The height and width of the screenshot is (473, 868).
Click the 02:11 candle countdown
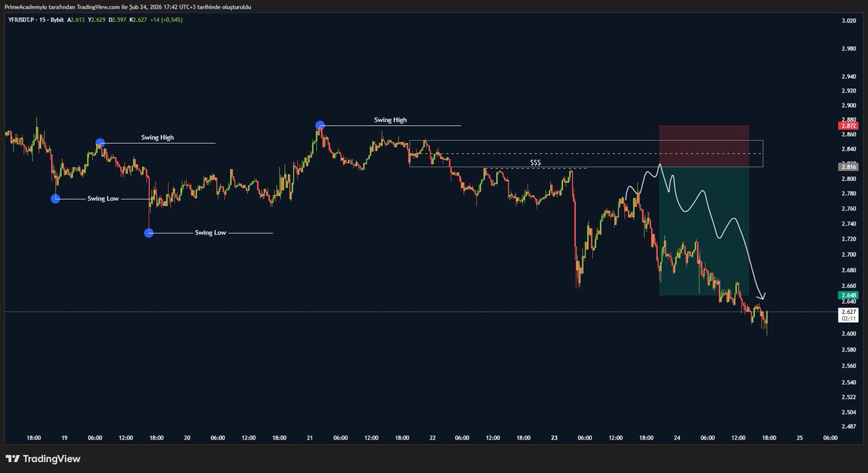[848, 318]
